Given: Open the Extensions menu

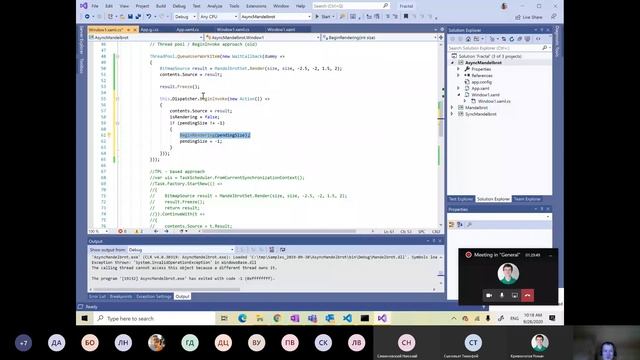Looking at the screenshot, I should (x=256, y=6).
